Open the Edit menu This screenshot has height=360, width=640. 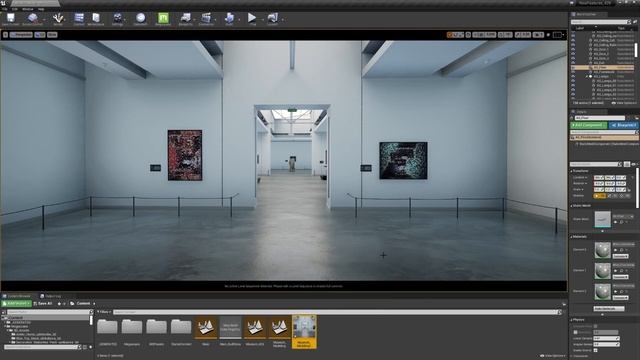pyautogui.click(x=15, y=9)
